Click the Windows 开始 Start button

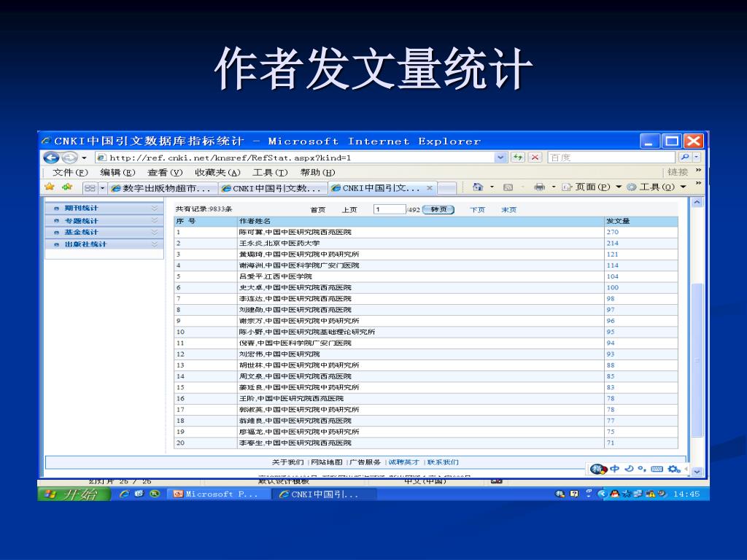pos(74,494)
